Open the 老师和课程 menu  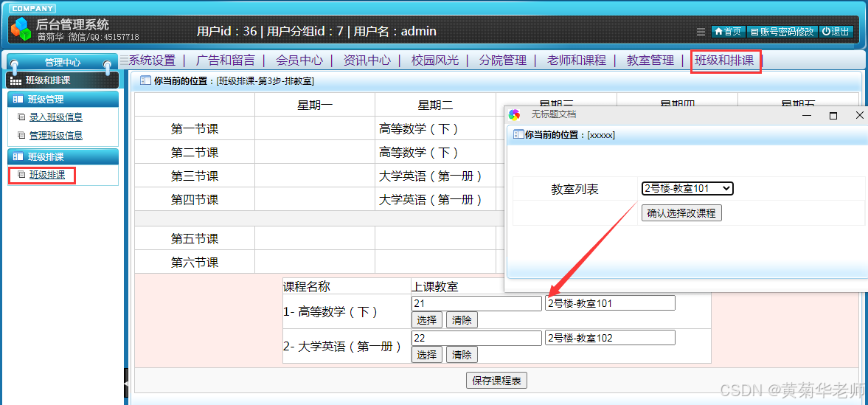(576, 60)
